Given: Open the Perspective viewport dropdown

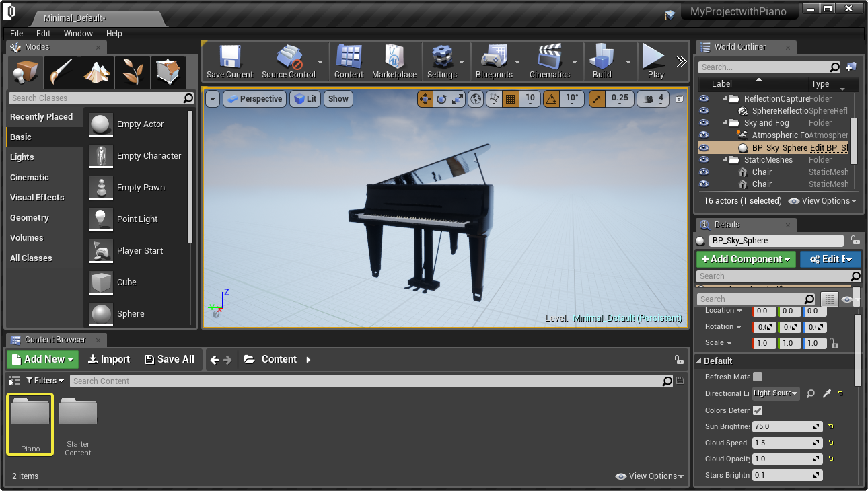Looking at the screenshot, I should coord(254,99).
